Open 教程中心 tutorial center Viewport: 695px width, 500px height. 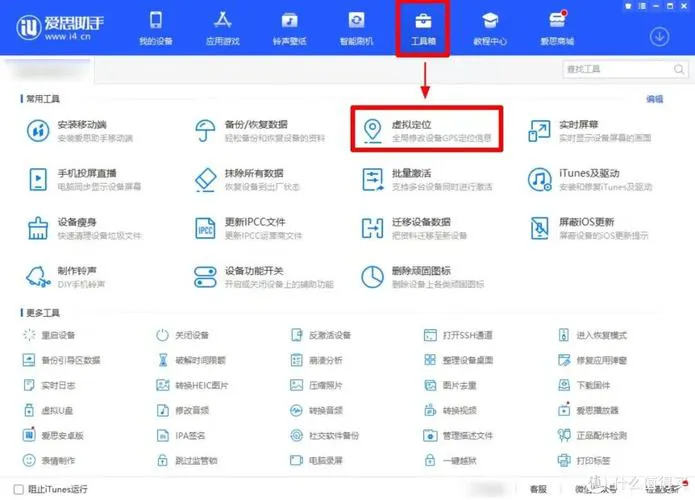(x=490, y=28)
